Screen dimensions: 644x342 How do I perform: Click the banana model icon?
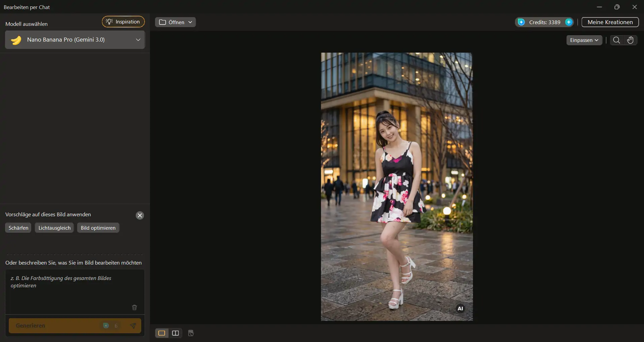point(16,40)
